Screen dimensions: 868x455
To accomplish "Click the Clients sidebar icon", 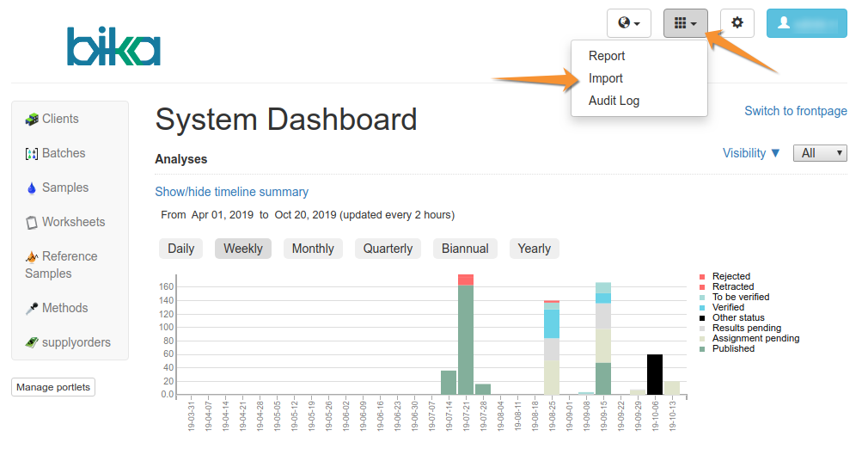I will [32, 119].
